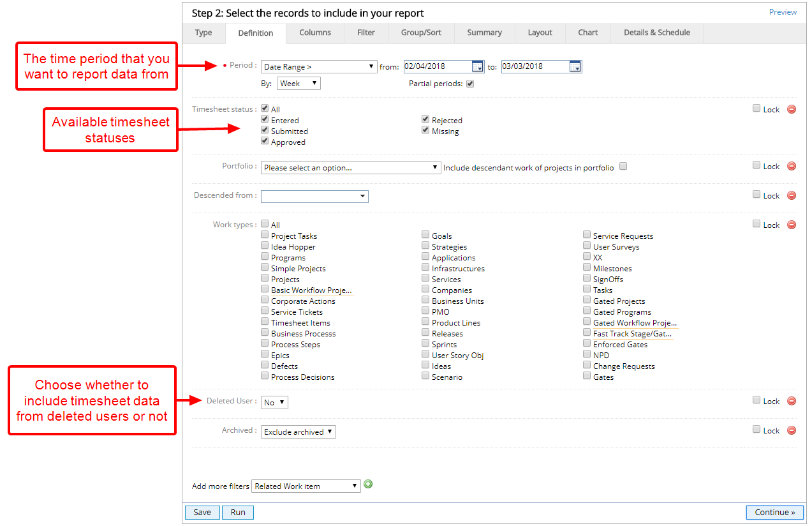Check the Defects work type
The height and width of the screenshot is (526, 812).
coord(265,365)
